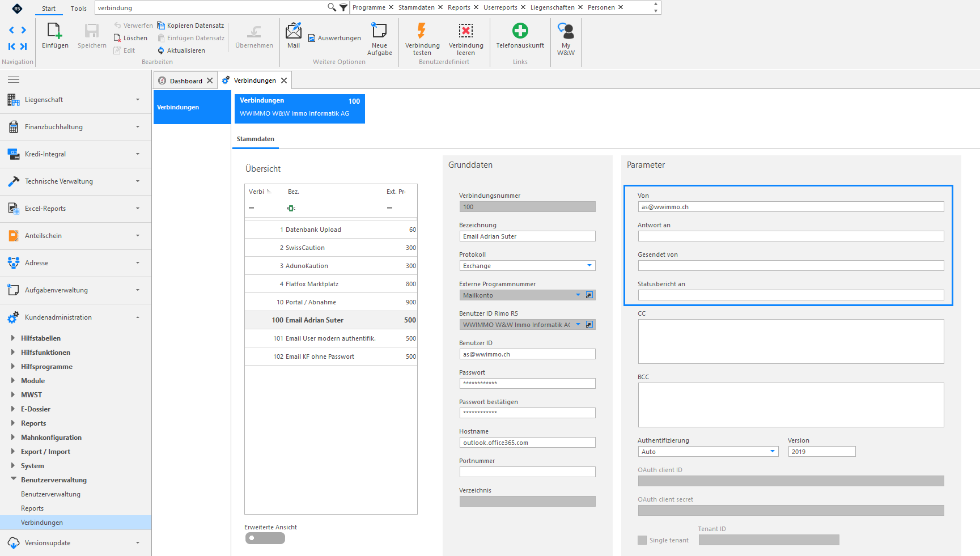Expand the Finanzbuchhaltung sidebar section
980x556 pixels.
[x=75, y=127]
